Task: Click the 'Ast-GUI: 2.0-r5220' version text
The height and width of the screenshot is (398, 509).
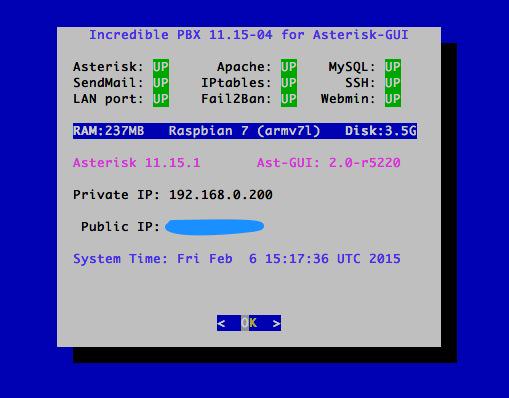Action: (329, 163)
